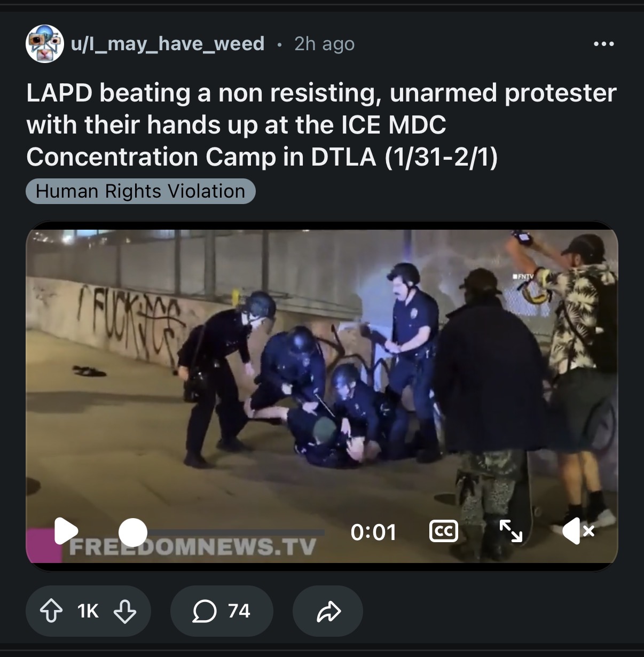
Task: Click the FreedomNews.tv watermark
Action: pos(192,546)
